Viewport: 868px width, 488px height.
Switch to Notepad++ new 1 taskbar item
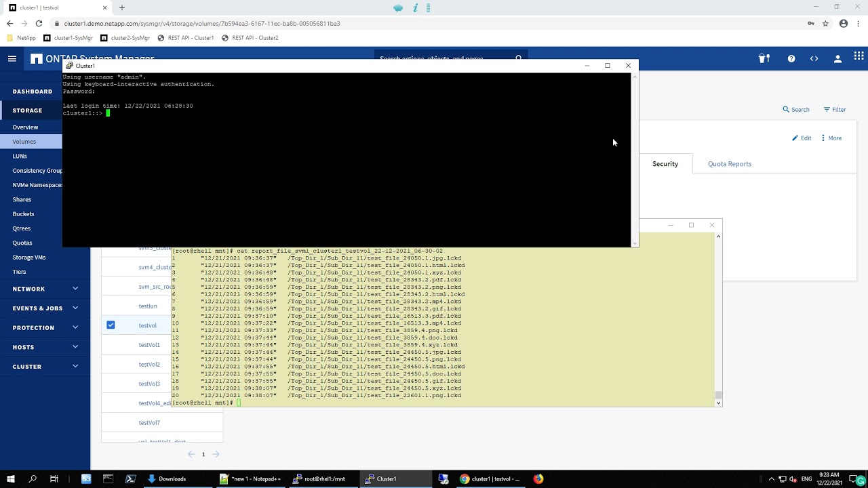[250, 479]
